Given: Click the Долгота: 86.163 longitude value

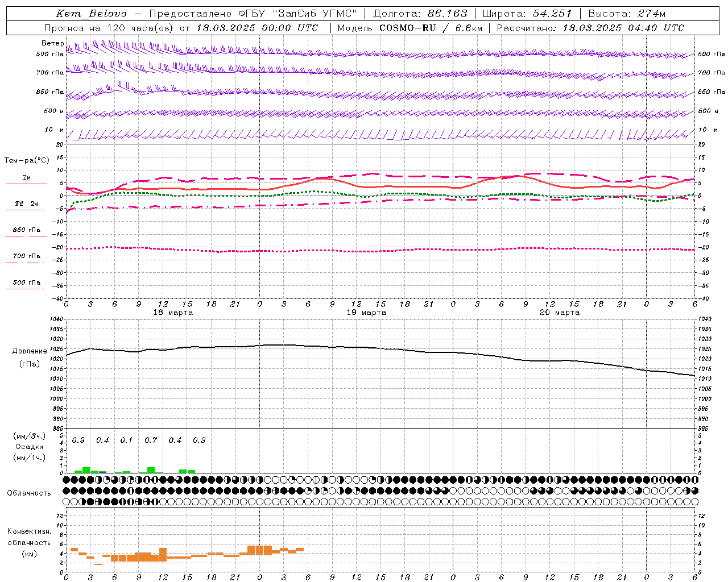Looking at the screenshot, I should coord(420,14).
